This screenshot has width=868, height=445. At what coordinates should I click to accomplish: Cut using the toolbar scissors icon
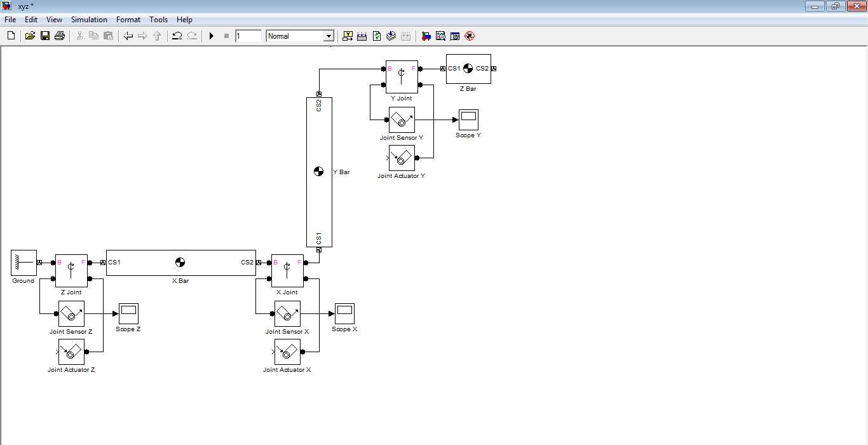(x=79, y=36)
